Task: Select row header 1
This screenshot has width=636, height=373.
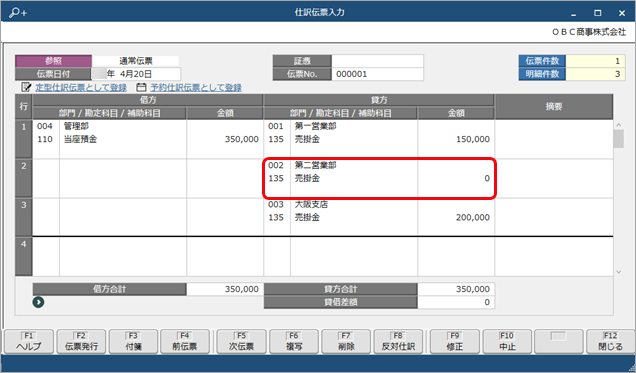Action: click(24, 139)
